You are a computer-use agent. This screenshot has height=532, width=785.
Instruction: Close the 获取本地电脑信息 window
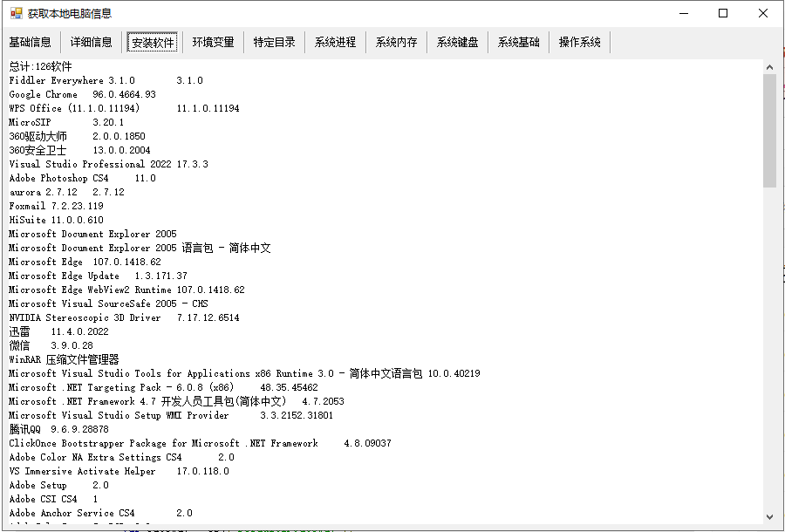click(x=763, y=13)
